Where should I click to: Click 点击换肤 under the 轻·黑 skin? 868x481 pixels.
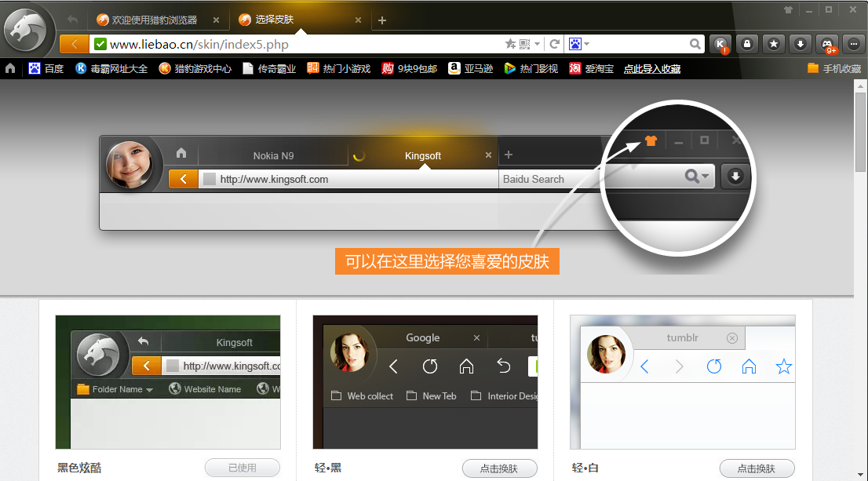click(500, 468)
